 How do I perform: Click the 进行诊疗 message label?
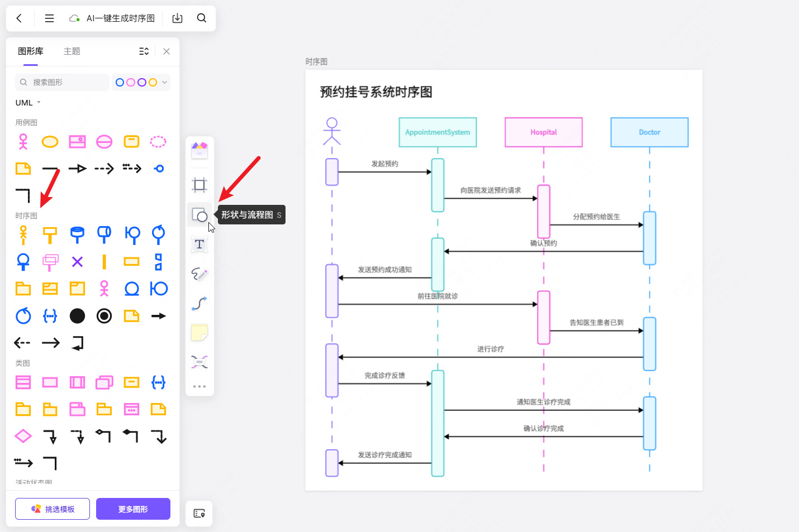pyautogui.click(x=491, y=349)
